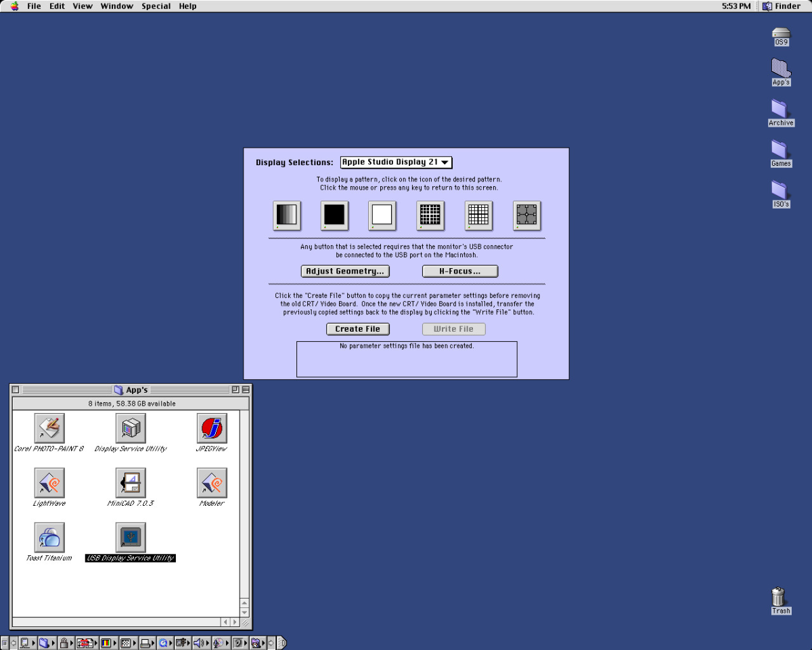The width and height of the screenshot is (812, 650).
Task: Open the Display Selections popup menu
Action: [x=396, y=162]
